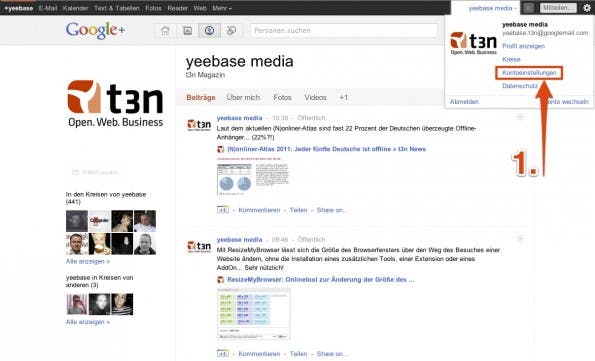Click the Mitteilen share button
595x361 pixels.
tap(558, 8)
